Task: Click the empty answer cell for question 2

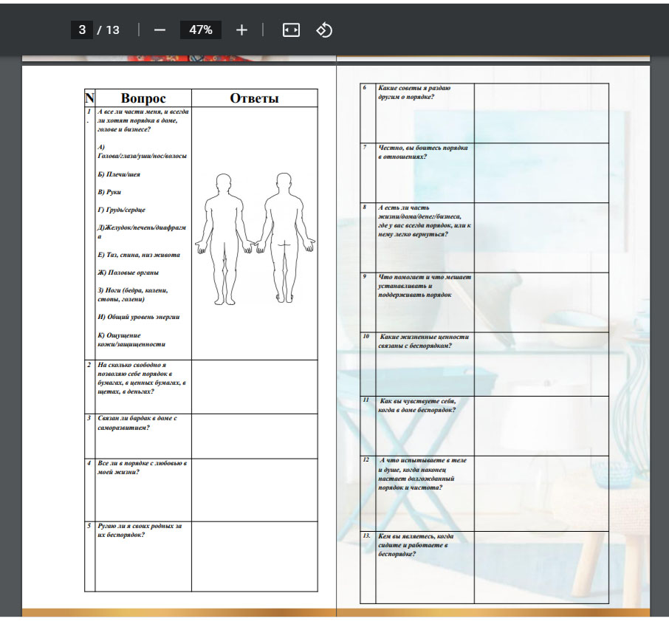Action: 254,386
